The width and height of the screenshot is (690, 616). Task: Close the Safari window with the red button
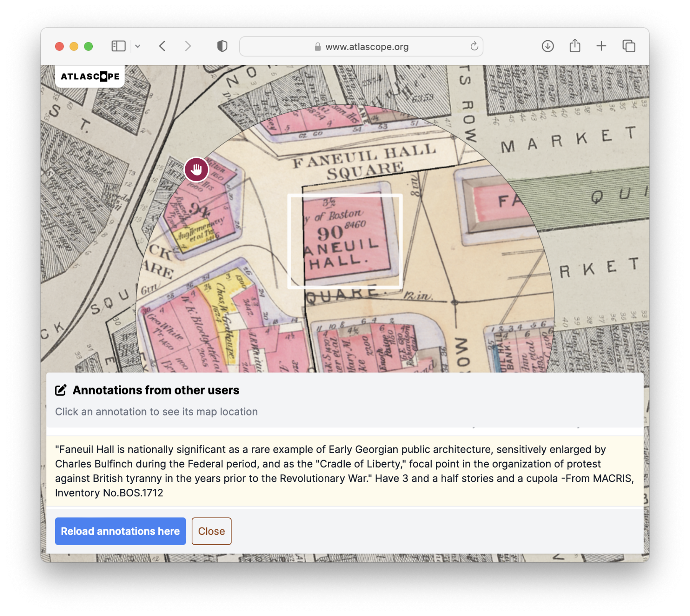(59, 46)
